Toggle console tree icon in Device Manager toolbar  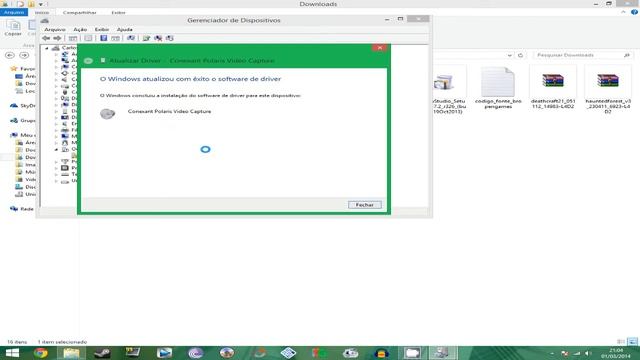[73, 38]
